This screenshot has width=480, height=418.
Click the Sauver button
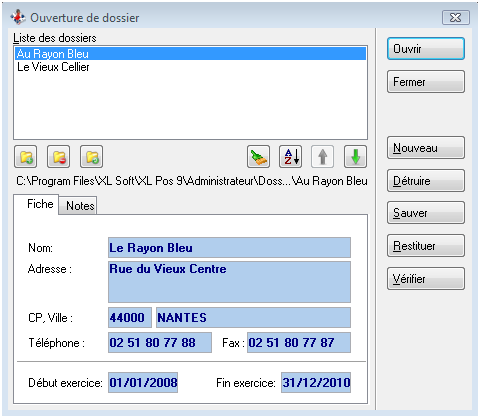coord(426,213)
